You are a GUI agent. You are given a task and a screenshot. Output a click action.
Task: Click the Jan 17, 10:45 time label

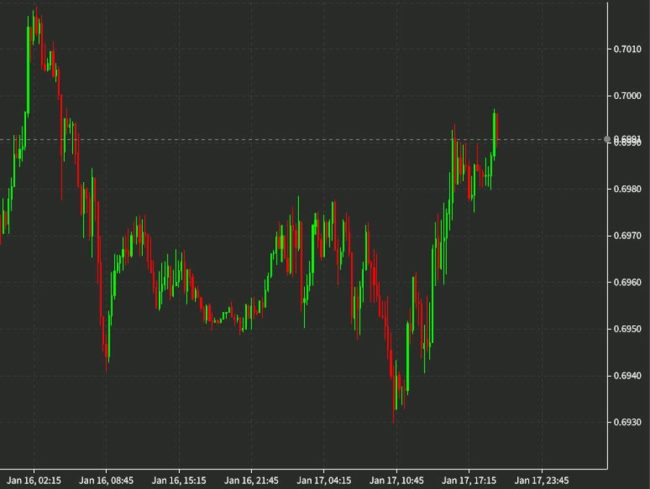click(x=396, y=479)
